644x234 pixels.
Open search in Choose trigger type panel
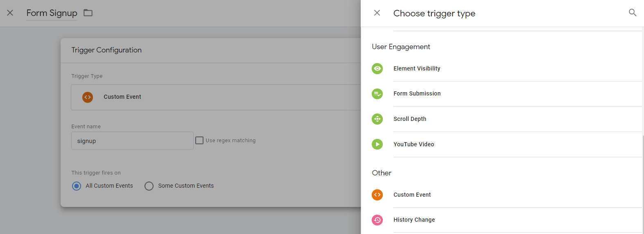point(632,13)
